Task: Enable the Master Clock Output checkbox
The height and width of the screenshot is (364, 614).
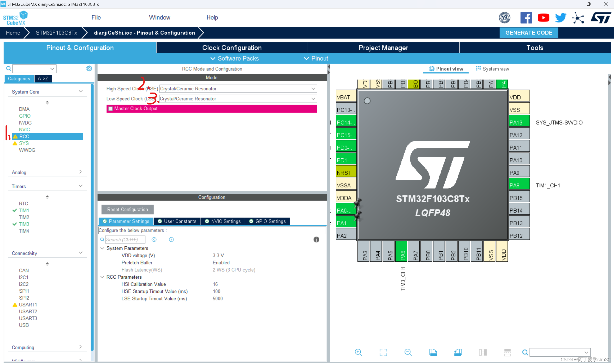Action: (x=111, y=108)
